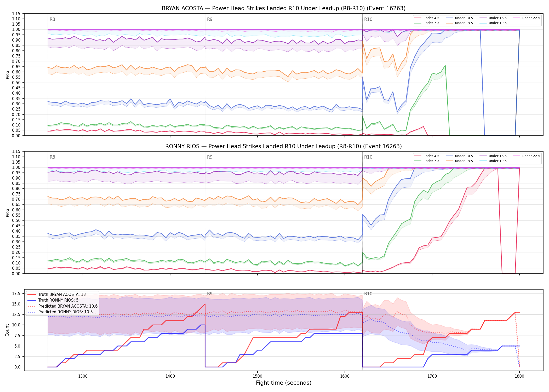Click the R10 round marker in Bryan Acosta chart
Viewport: 549px width, 392px height.
coord(368,19)
